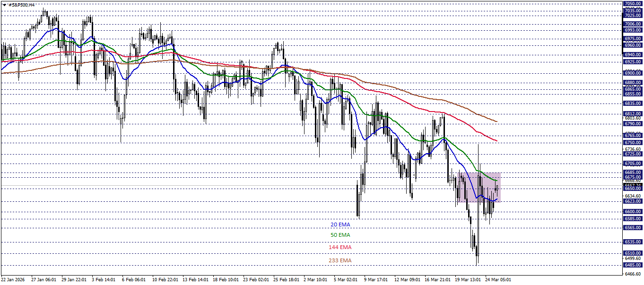644x285 pixels.
Task: Click the 6812.00 price level label
Action: tap(633, 114)
